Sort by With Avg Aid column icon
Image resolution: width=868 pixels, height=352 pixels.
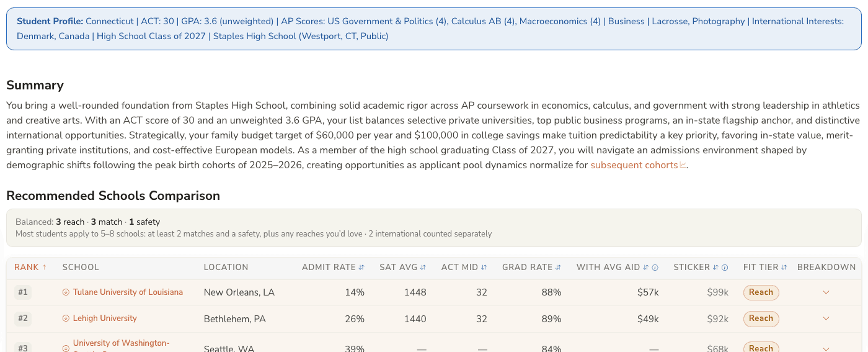pos(645,268)
